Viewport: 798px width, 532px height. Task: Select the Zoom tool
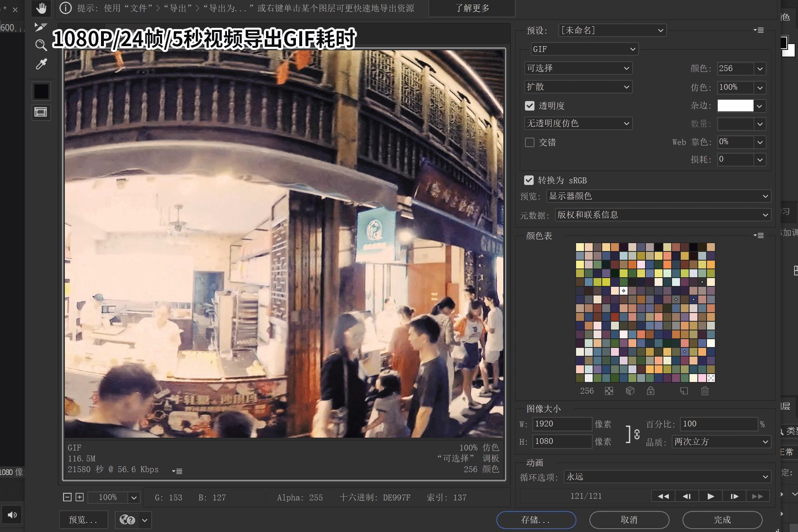pyautogui.click(x=41, y=45)
